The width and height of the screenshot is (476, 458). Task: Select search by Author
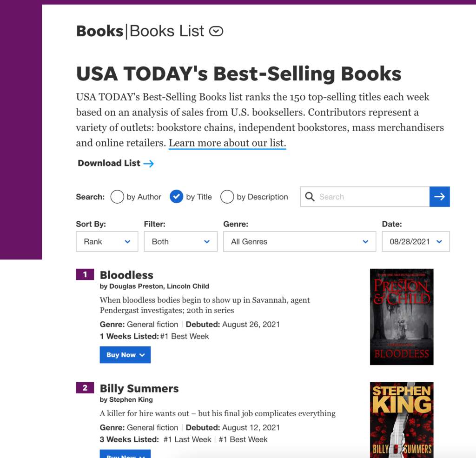pos(117,197)
